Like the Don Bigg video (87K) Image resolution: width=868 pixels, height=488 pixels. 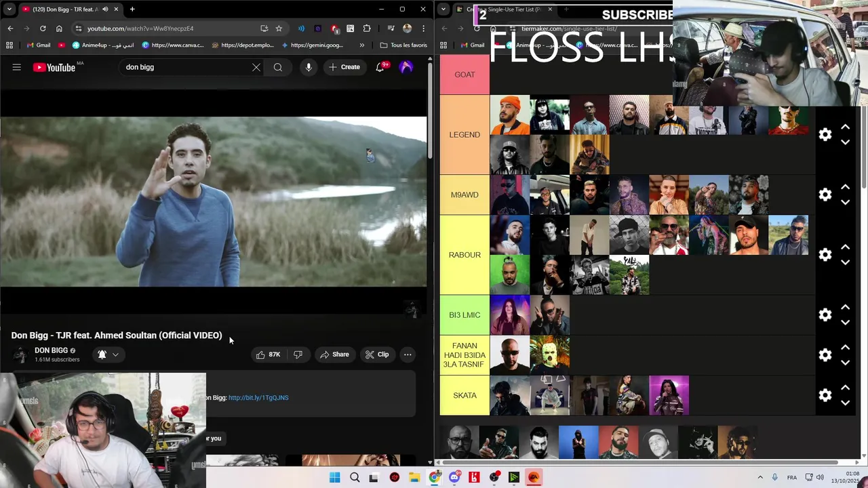point(269,354)
